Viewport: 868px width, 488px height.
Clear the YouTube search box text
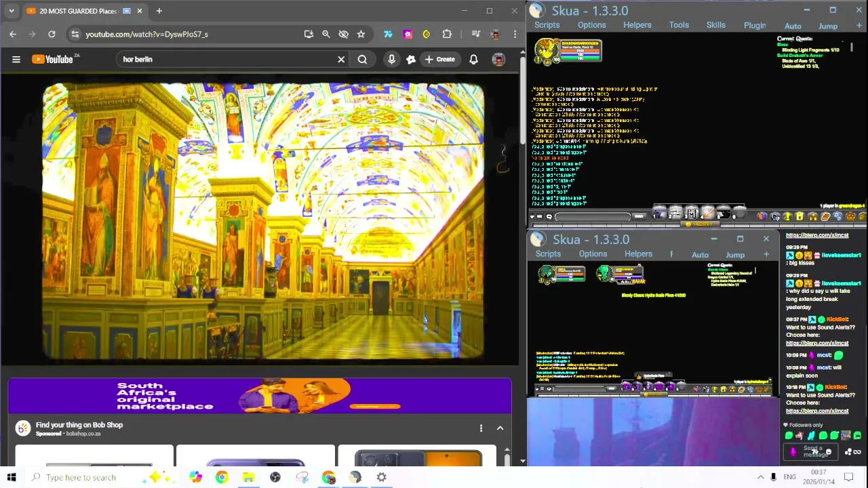341,59
